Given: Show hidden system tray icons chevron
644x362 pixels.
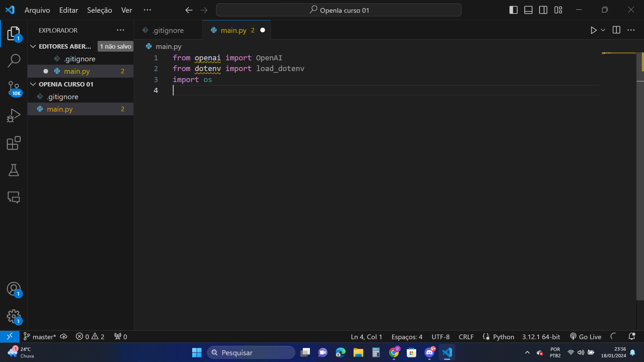Looking at the screenshot, I should point(527,353).
